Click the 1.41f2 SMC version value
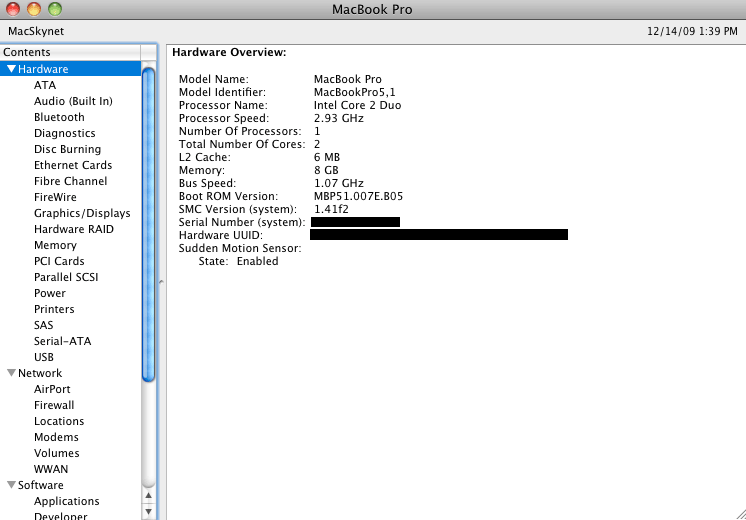 point(331,209)
